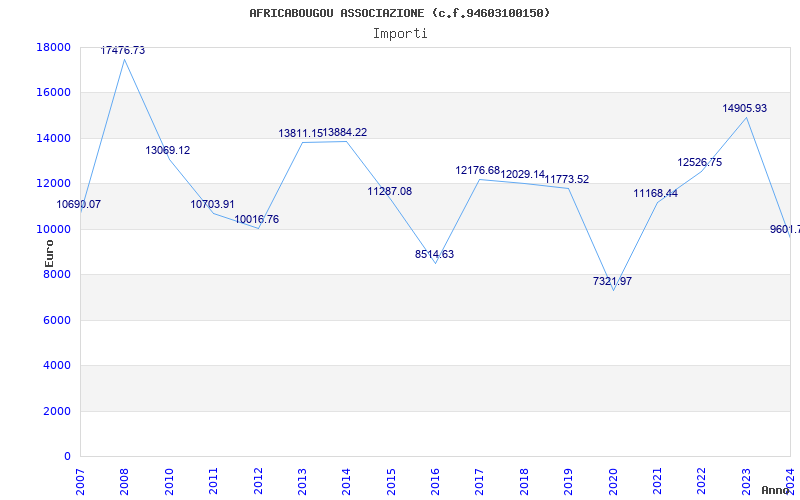
Task: Click y-axis value 18000
Action: pos(54,47)
